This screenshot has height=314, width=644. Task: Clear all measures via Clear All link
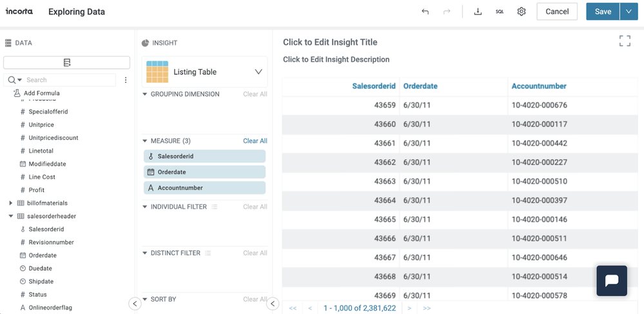(x=255, y=141)
